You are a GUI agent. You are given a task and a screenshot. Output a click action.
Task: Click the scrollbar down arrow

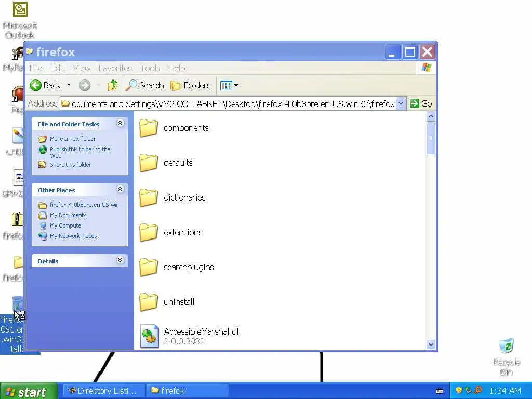[431, 345]
